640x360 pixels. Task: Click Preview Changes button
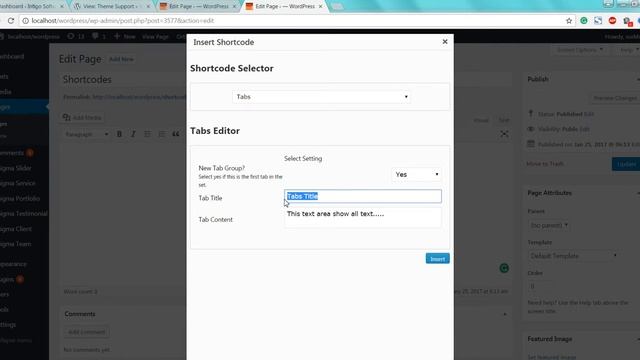pos(615,98)
